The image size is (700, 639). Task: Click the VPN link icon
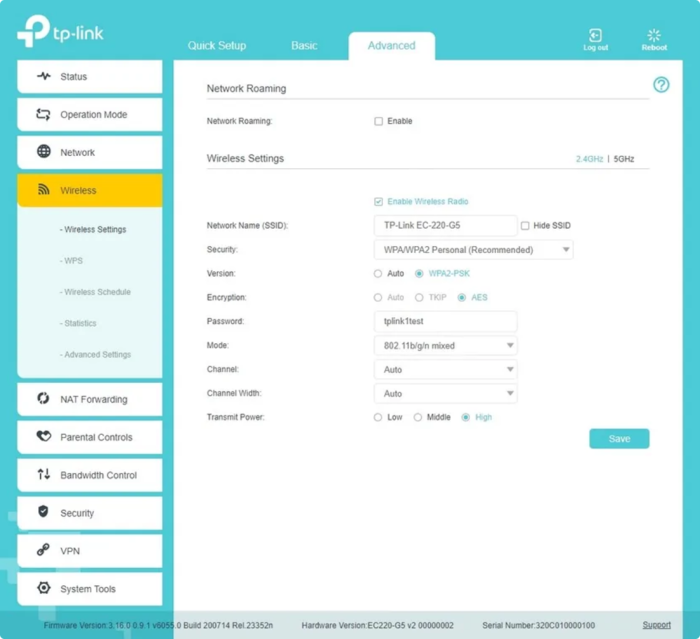43,550
